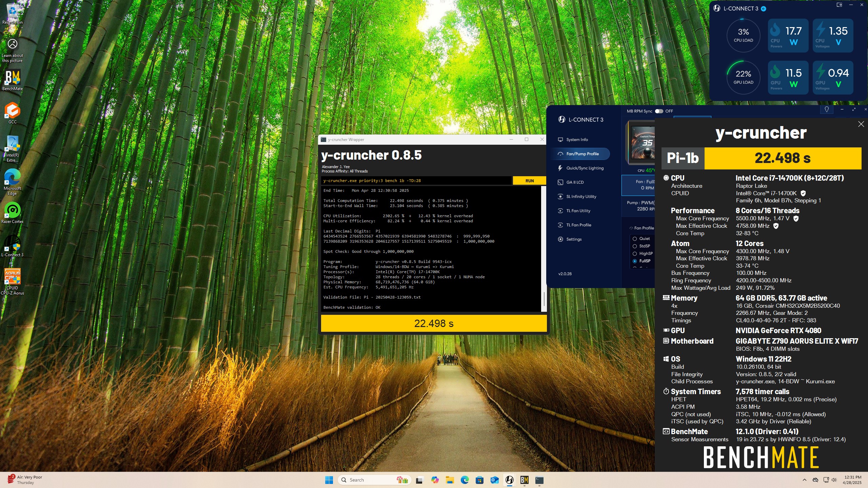Screen dimensions: 868x488
Task: Click the OneDrive cloud tray icon
Action: [815, 480]
